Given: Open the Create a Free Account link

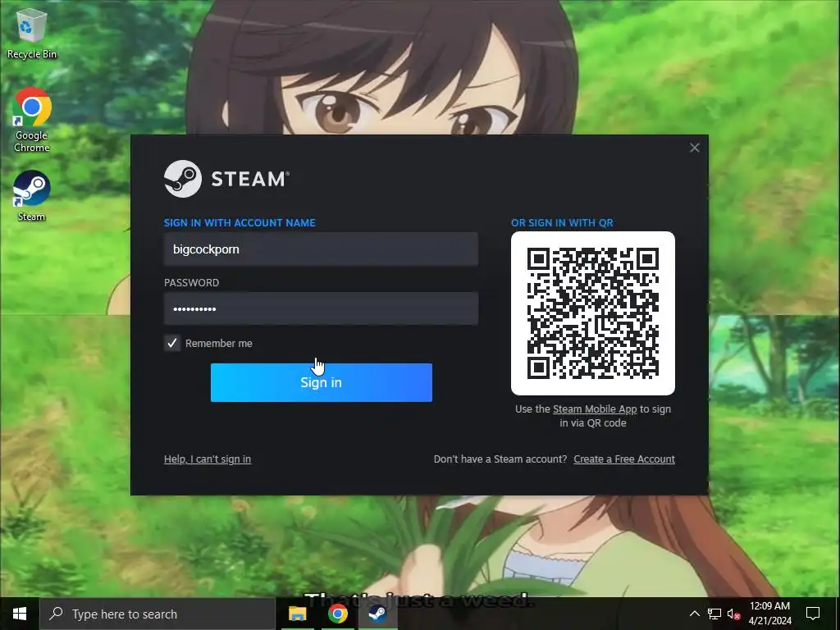Looking at the screenshot, I should [x=624, y=459].
